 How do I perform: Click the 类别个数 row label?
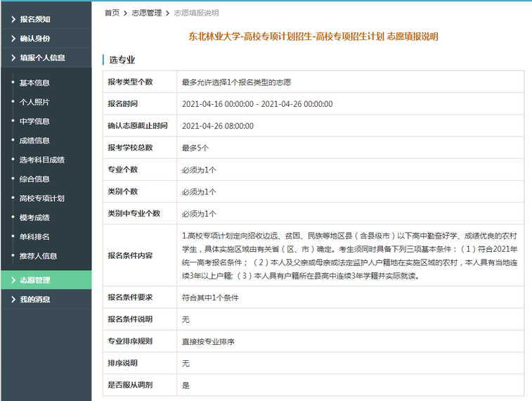[x=123, y=191]
